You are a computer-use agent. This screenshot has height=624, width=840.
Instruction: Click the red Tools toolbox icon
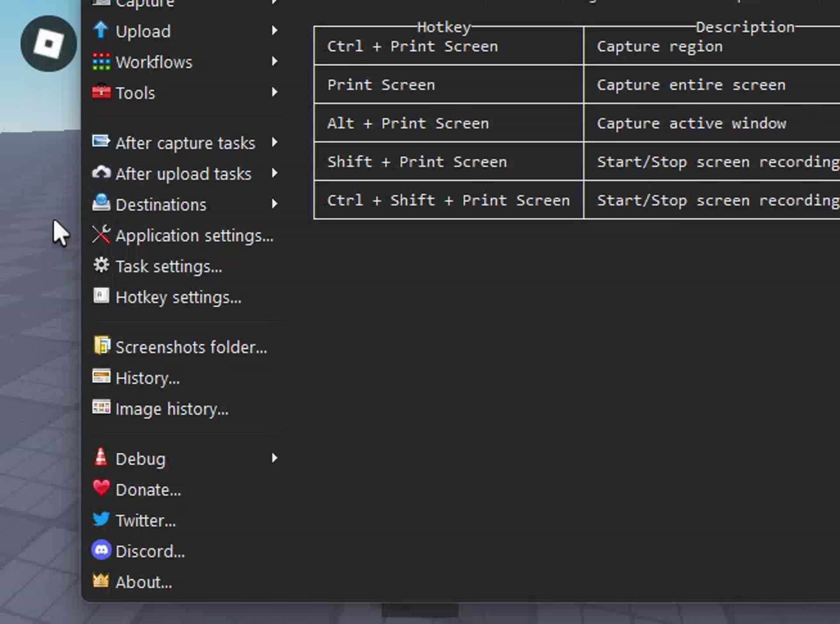coord(101,92)
